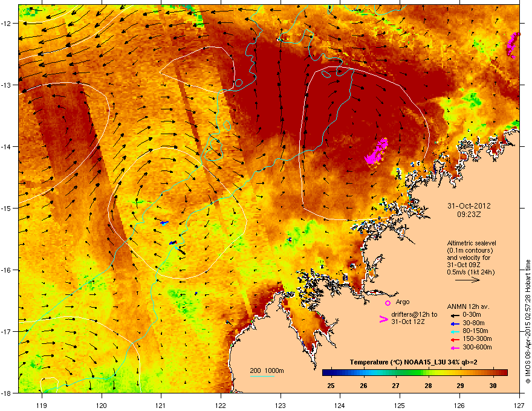
Task: Click the '(0.1m contours)' legend text
Action: coord(470,250)
